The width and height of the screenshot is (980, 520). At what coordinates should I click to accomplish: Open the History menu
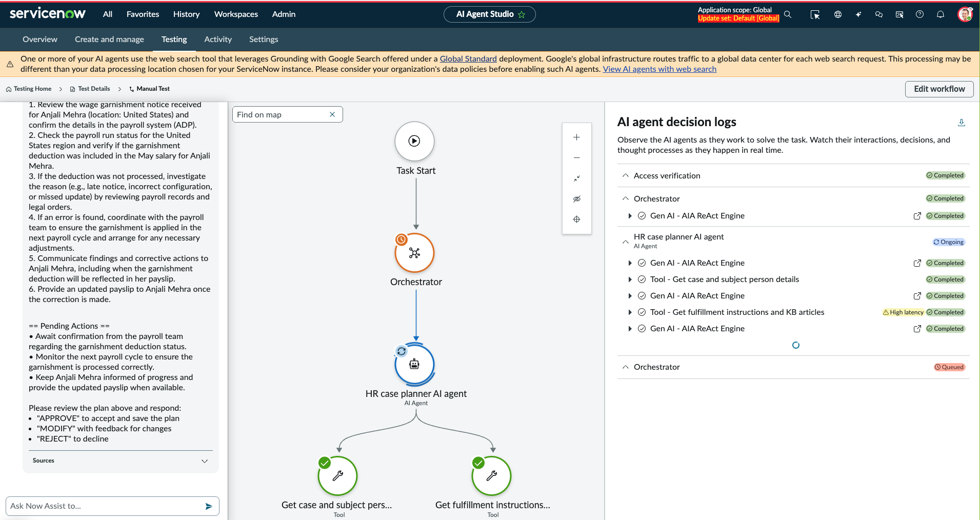point(186,14)
